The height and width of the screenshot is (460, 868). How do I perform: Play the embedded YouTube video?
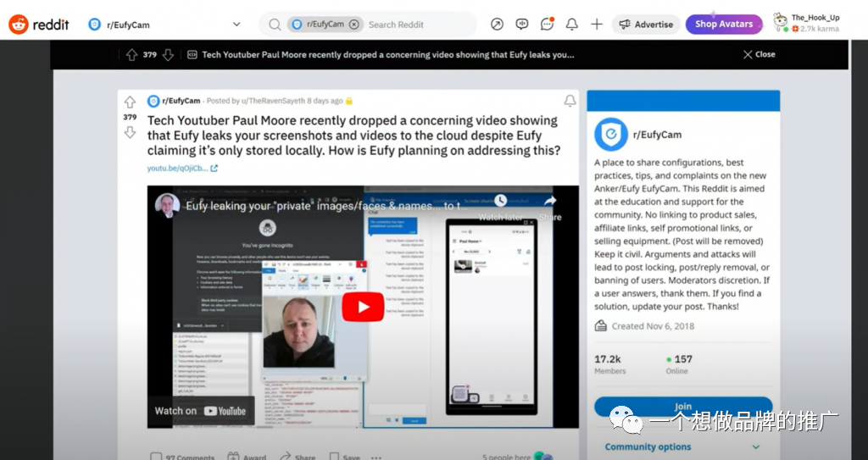pos(363,307)
